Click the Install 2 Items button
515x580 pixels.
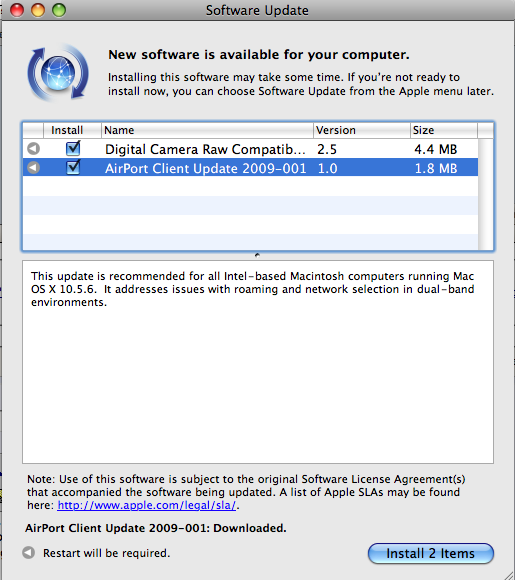coord(431,553)
